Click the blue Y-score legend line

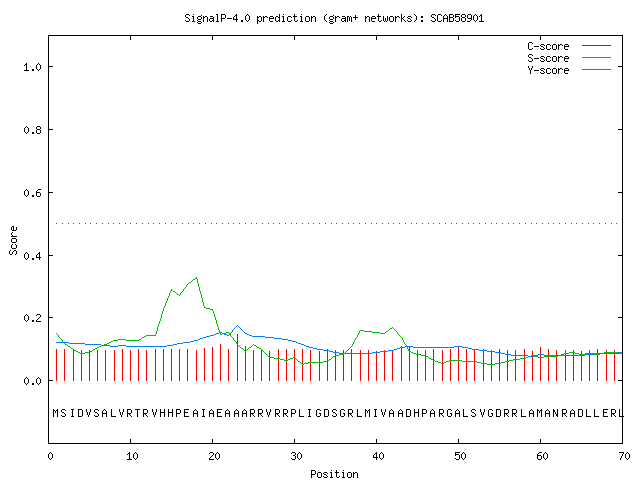(x=596, y=70)
